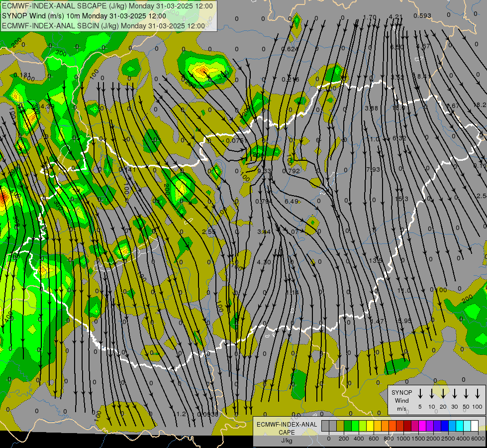487x448 pixels.
Task: Click the 6.32 value on the map
Action: pyautogui.click(x=399, y=138)
